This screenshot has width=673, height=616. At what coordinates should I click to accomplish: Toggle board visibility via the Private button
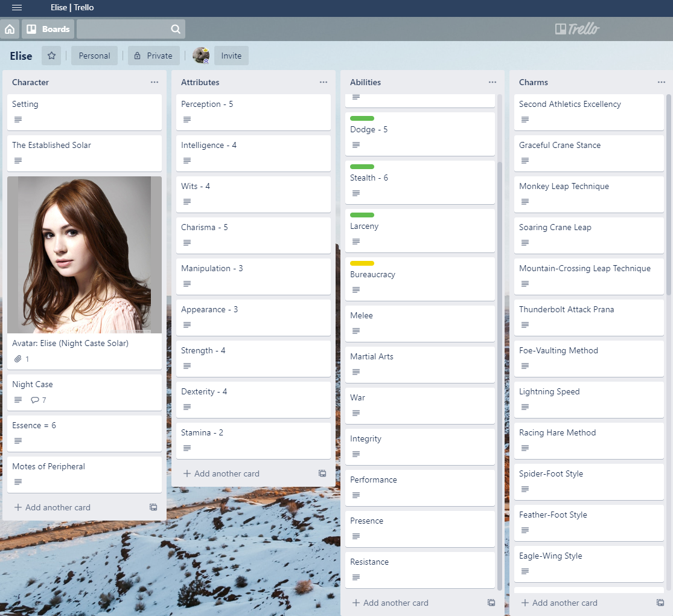(x=153, y=55)
